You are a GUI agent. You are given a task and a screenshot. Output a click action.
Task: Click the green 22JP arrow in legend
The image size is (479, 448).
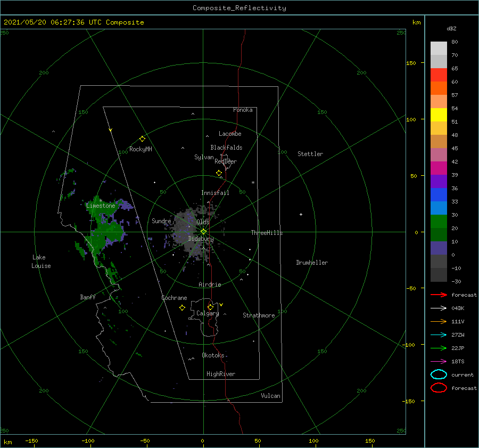tap(439, 348)
